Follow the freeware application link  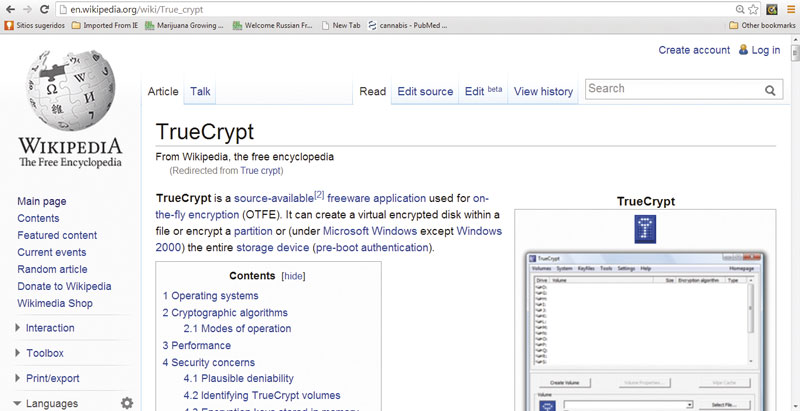[377, 198]
